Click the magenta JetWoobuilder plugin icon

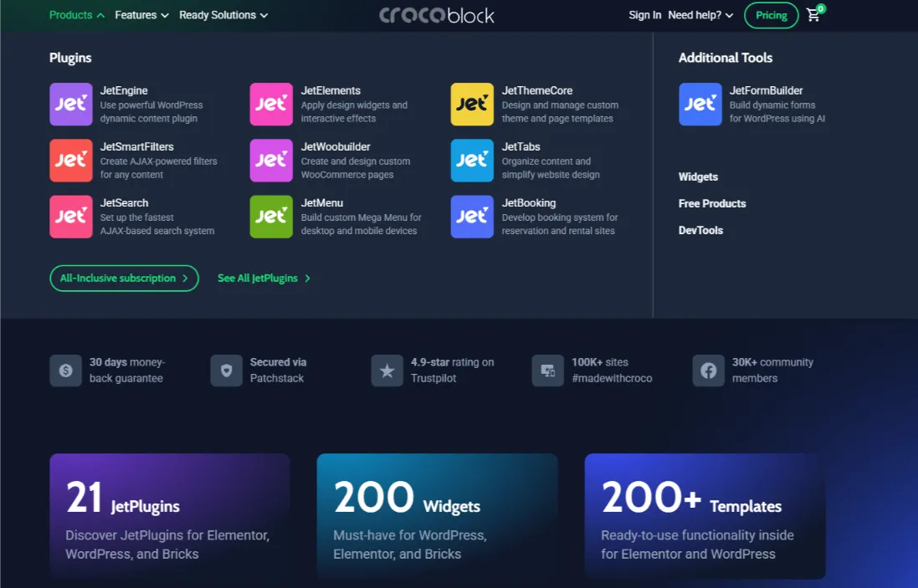pyautogui.click(x=271, y=161)
